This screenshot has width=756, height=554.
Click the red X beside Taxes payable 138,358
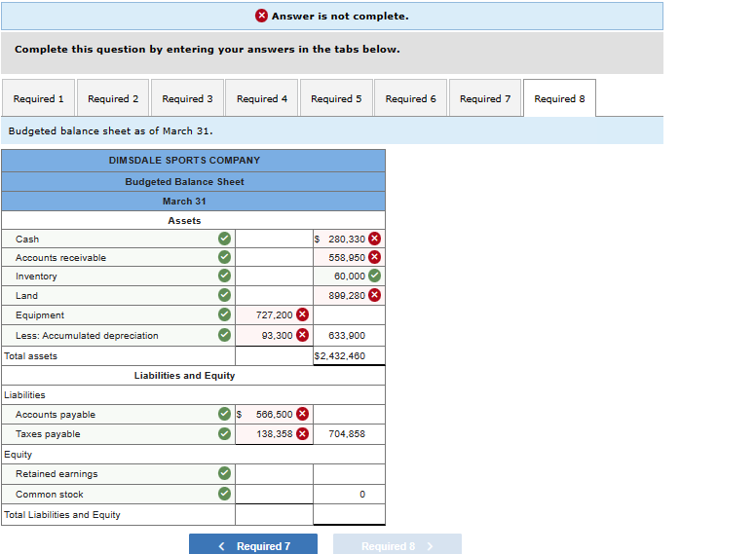point(302,433)
